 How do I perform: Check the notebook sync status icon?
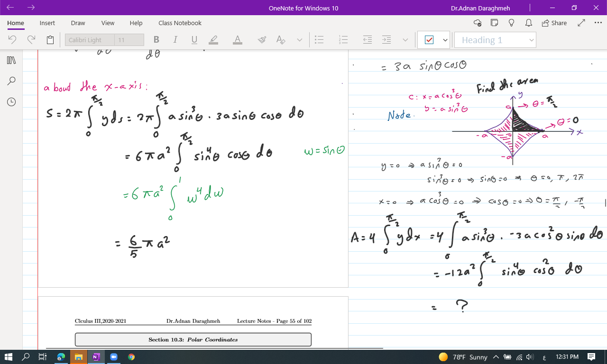478,23
